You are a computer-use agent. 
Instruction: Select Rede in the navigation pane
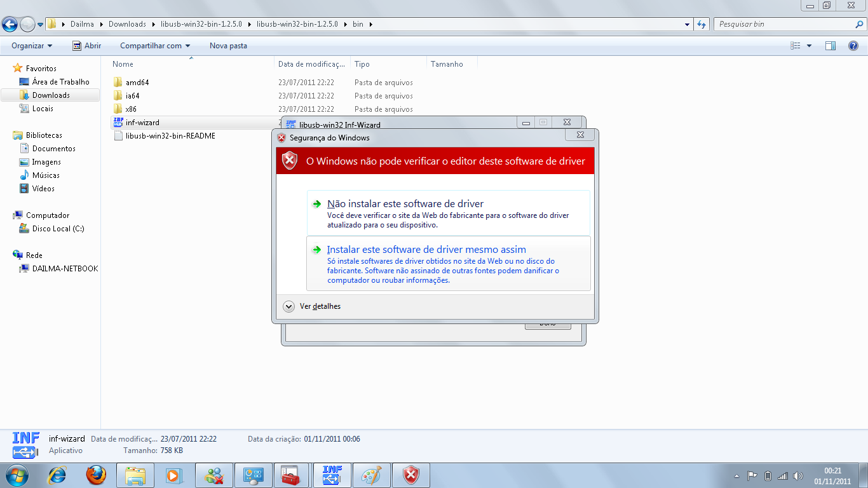click(x=34, y=255)
